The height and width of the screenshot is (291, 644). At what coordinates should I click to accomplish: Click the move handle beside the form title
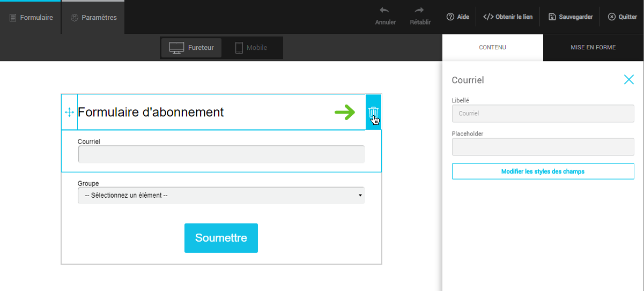(69, 112)
